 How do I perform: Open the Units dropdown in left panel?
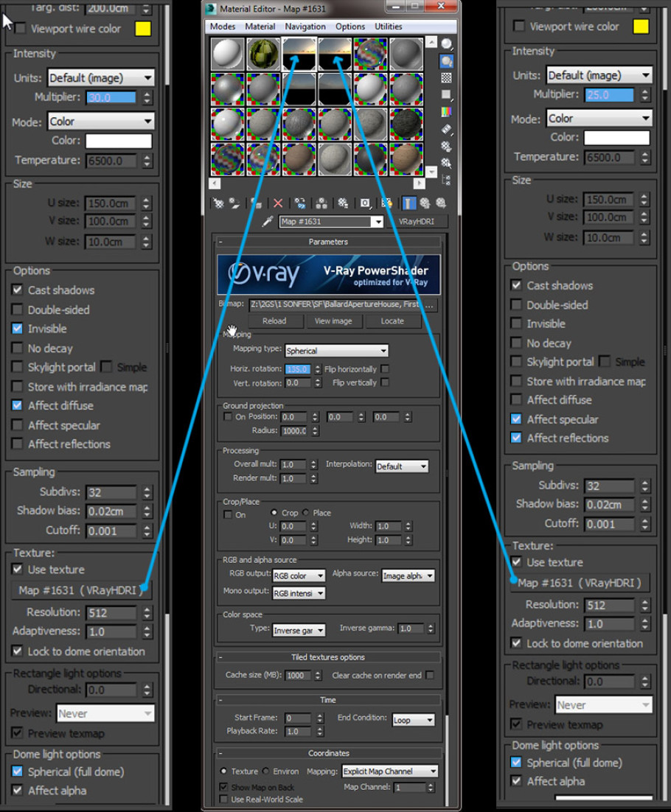101,78
